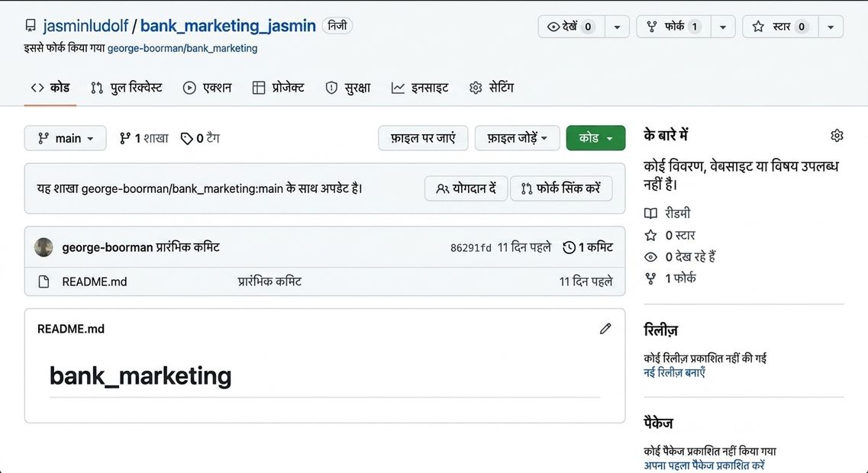
Task: Click the bank_marketing README heading
Action: pyautogui.click(x=140, y=375)
